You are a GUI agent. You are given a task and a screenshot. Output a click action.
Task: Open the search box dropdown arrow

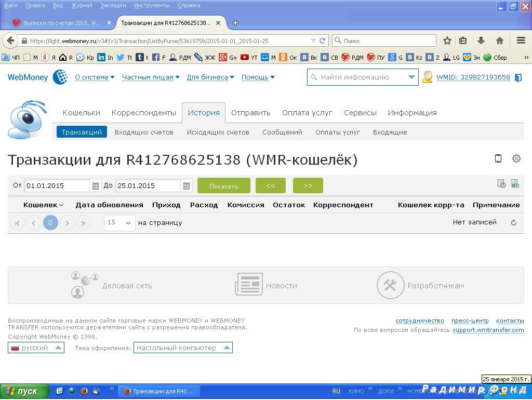[x=411, y=77]
